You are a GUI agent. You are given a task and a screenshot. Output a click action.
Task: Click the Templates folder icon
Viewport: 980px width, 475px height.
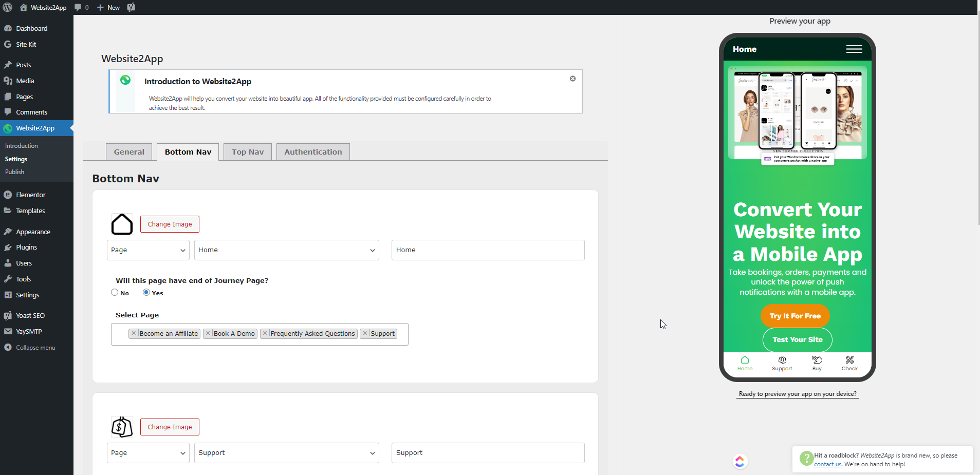tap(8, 211)
